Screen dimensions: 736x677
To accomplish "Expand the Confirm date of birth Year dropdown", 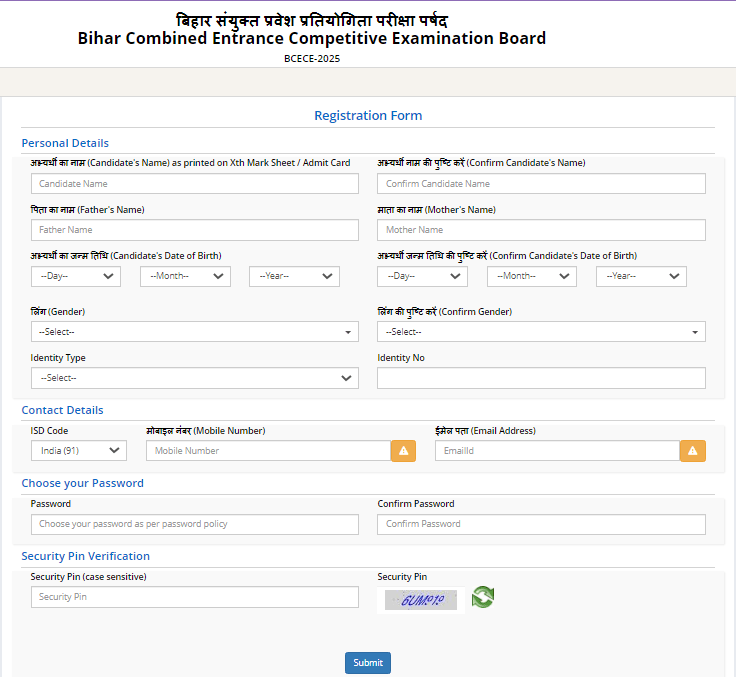I will 641,276.
